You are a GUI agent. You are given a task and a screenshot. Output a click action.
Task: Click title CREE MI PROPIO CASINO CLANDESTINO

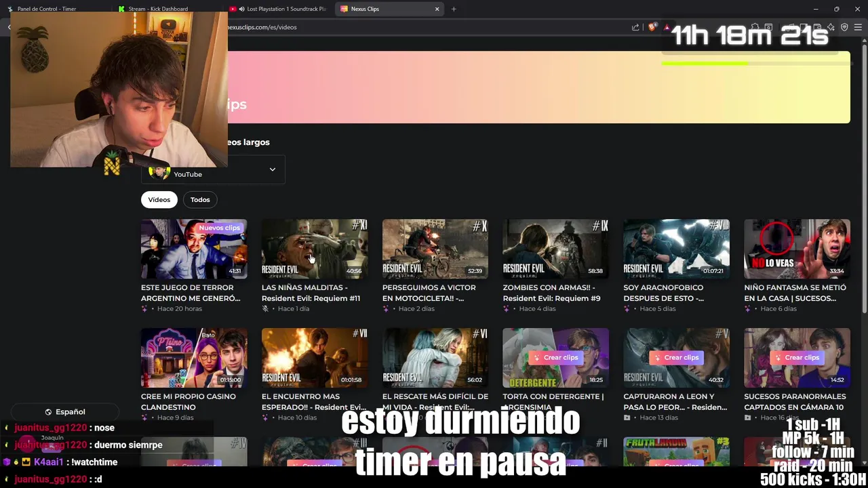pos(189,402)
